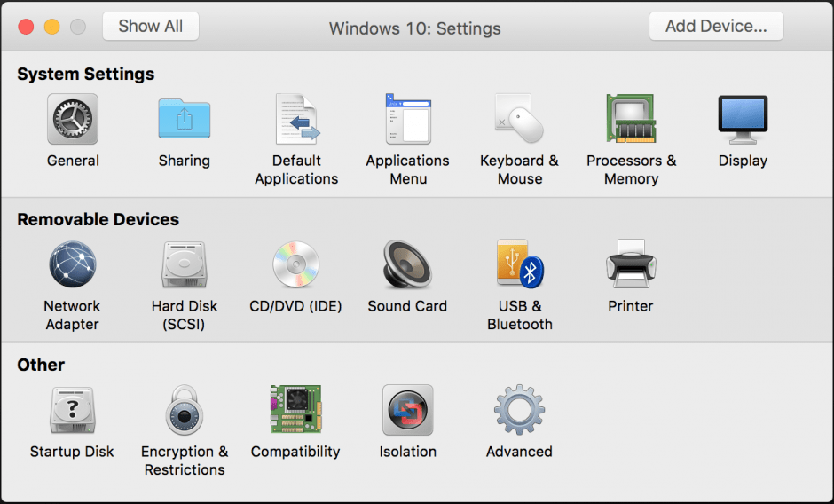Click the "Advanced" label text
The image size is (834, 504).
pyautogui.click(x=519, y=452)
